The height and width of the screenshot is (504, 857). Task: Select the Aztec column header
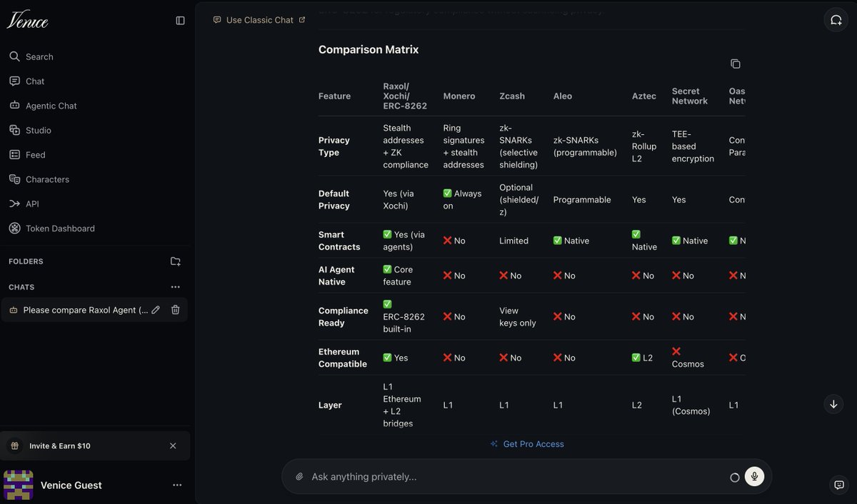coord(644,96)
